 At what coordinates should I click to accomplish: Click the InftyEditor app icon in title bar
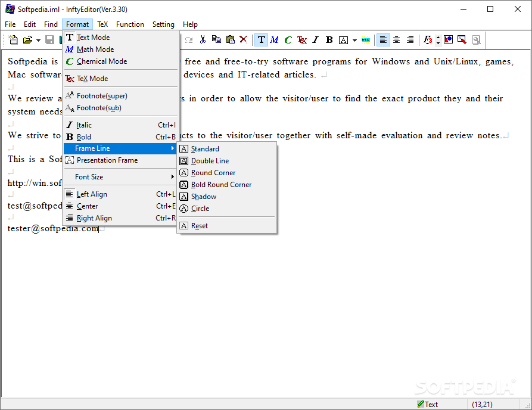[x=10, y=9]
